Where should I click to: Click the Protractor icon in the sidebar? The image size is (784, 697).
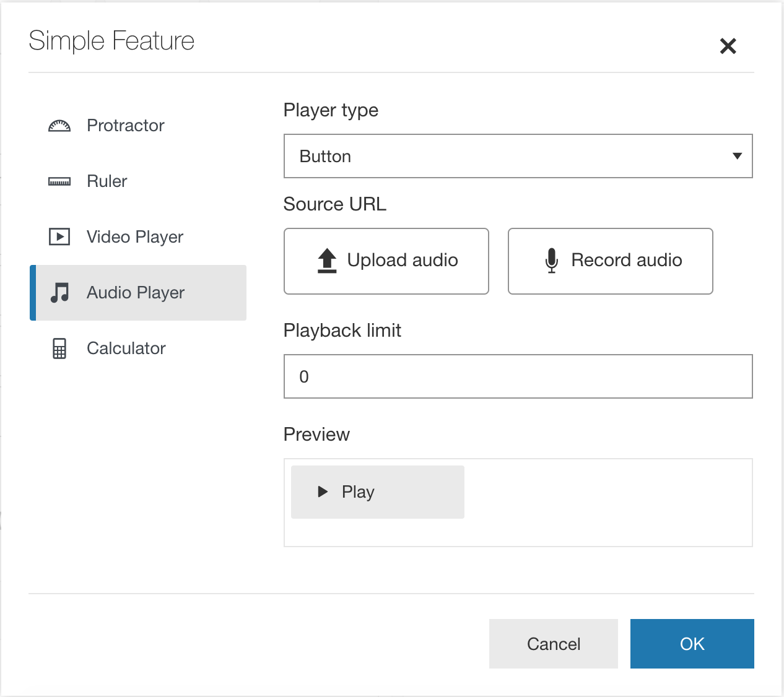coord(59,126)
